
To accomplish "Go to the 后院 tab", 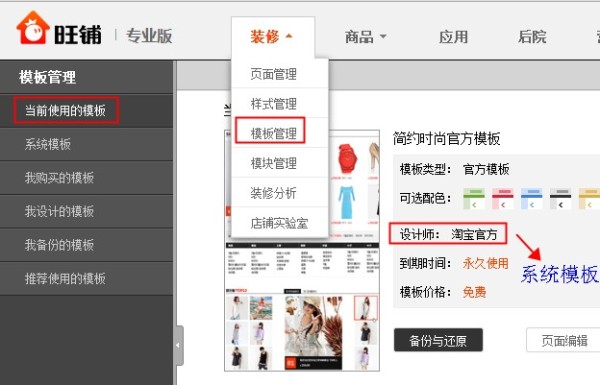I will pos(532,37).
